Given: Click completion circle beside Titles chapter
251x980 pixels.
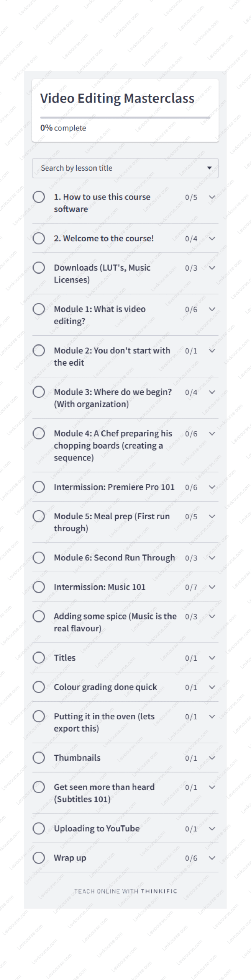Looking at the screenshot, I should (39, 658).
